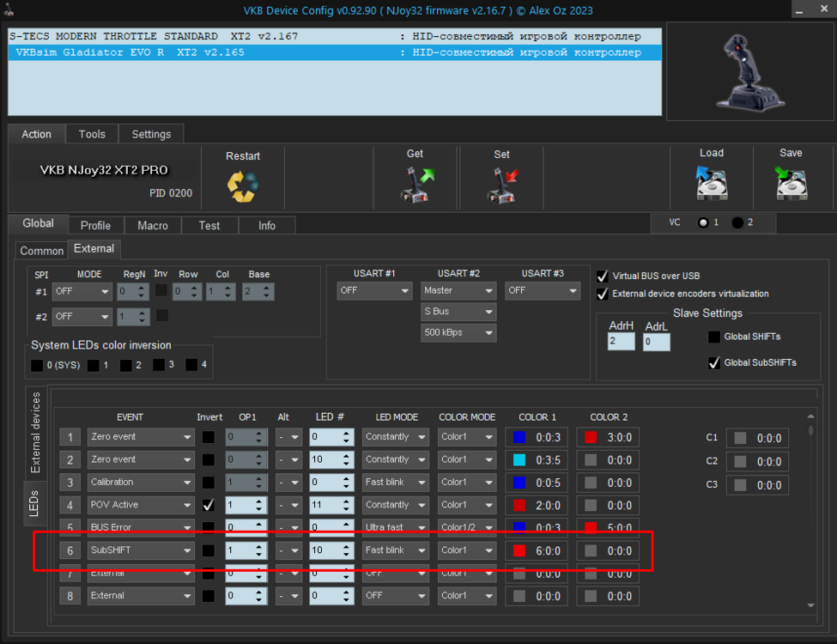Check Invert on the SubSHIFT row
Image resolution: width=837 pixels, height=644 pixels.
coord(209,550)
